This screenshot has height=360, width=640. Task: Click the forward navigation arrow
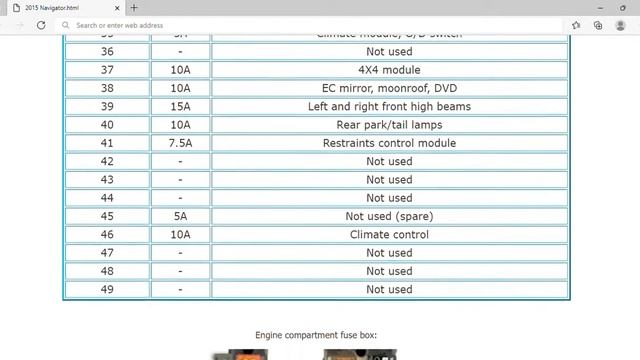point(20,25)
